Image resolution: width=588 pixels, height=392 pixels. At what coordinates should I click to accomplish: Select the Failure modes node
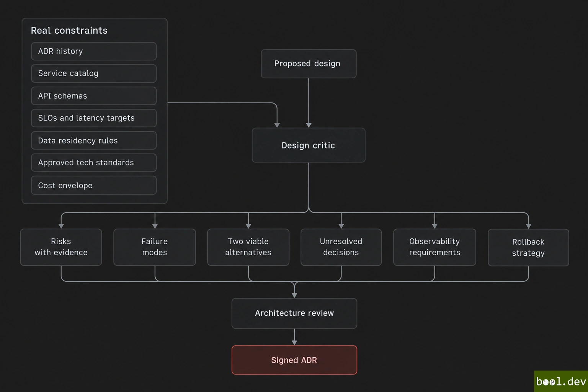[x=155, y=247]
